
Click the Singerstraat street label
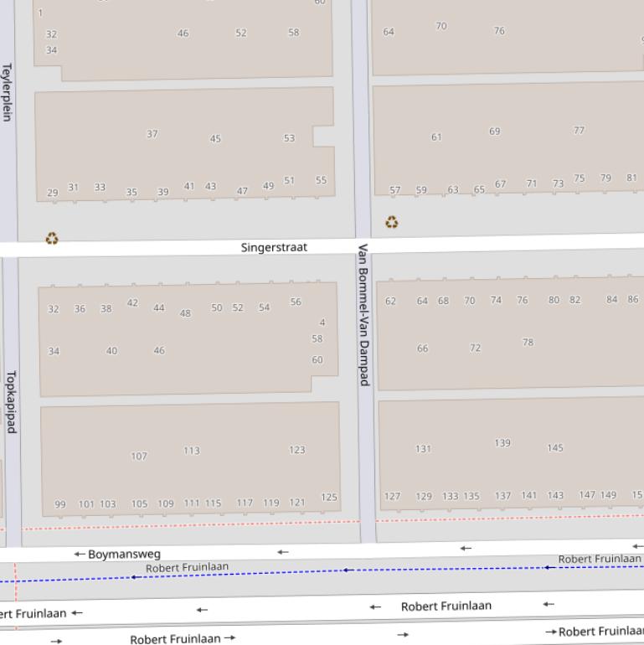[274, 247]
